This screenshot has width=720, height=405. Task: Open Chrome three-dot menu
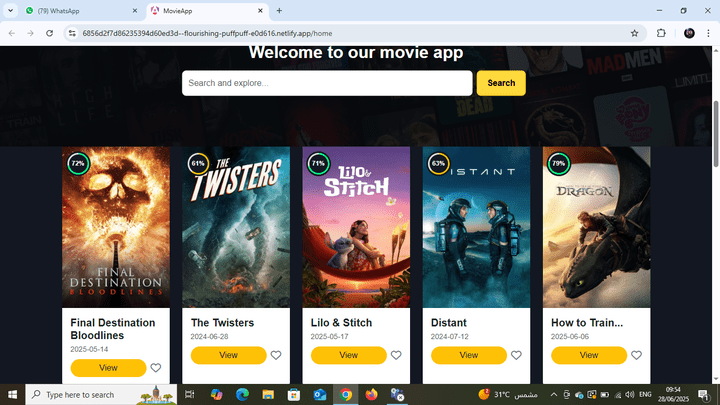[709, 33]
